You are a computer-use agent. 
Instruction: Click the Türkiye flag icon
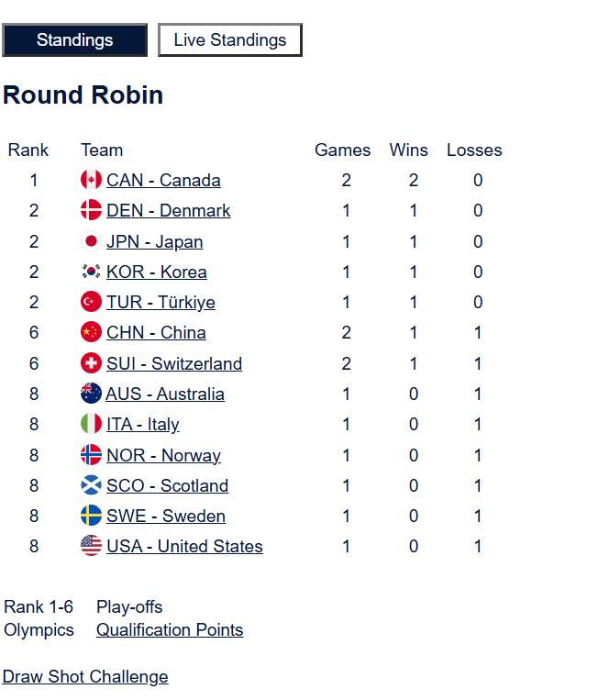pos(91,302)
